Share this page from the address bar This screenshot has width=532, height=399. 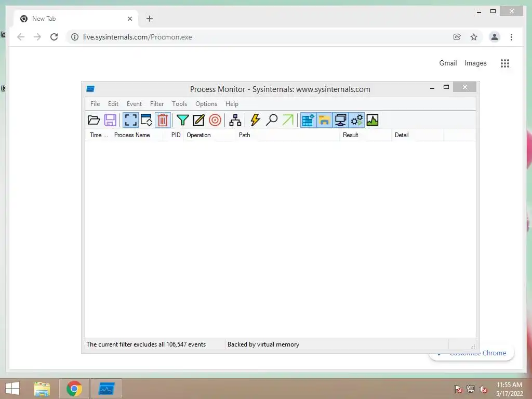click(x=457, y=37)
